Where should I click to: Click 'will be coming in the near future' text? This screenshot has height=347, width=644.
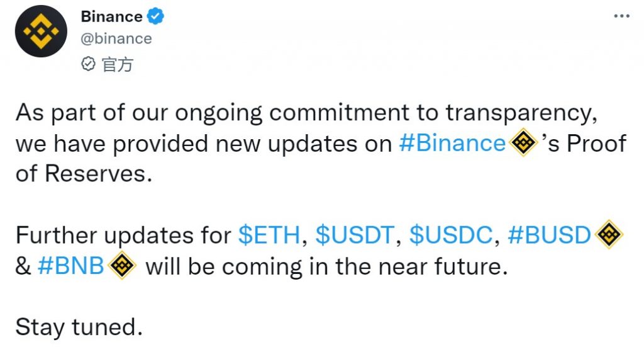point(326,266)
